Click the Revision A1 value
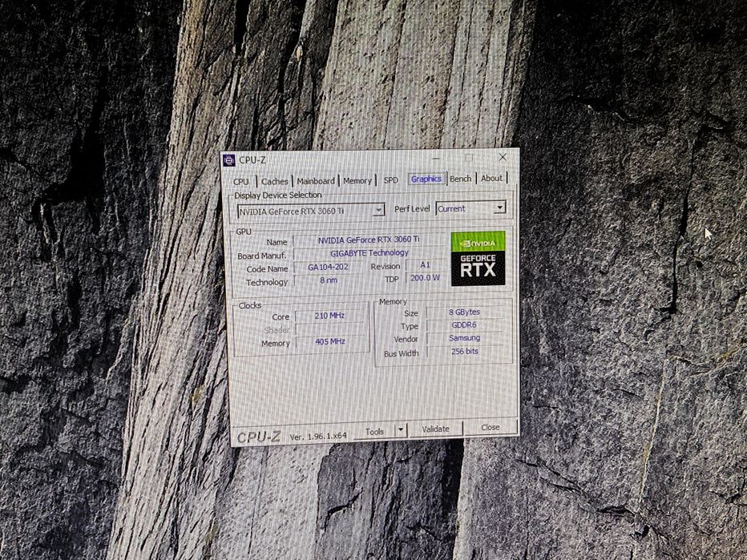 425,264
